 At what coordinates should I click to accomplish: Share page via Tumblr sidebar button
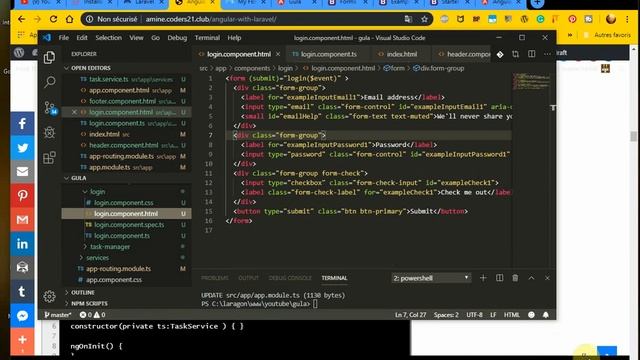[x=22, y=291]
